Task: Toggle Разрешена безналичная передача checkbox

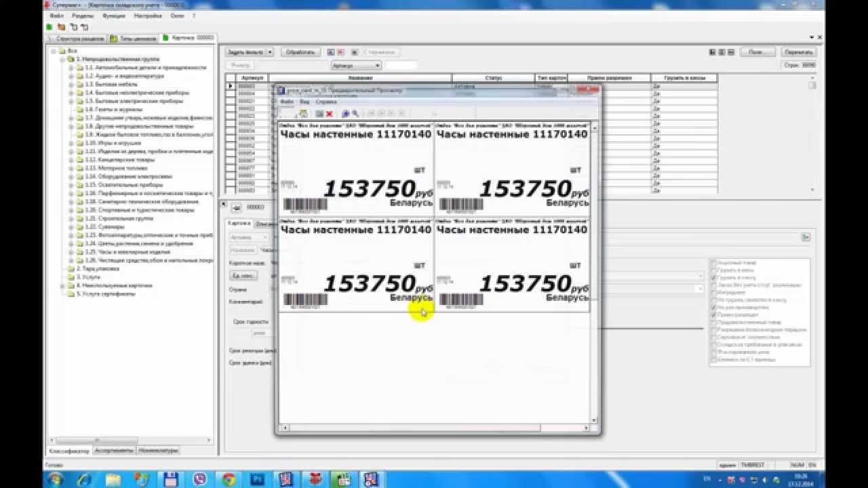Action: tap(713, 329)
